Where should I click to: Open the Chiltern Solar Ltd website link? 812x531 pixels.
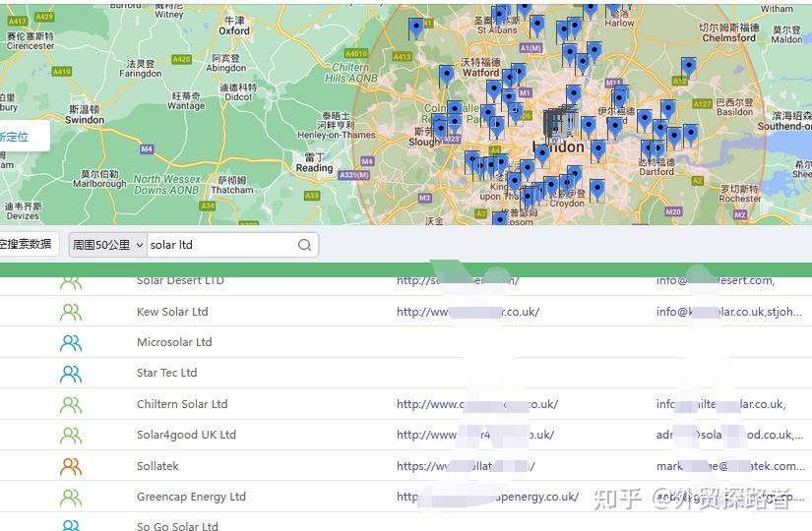pos(477,404)
